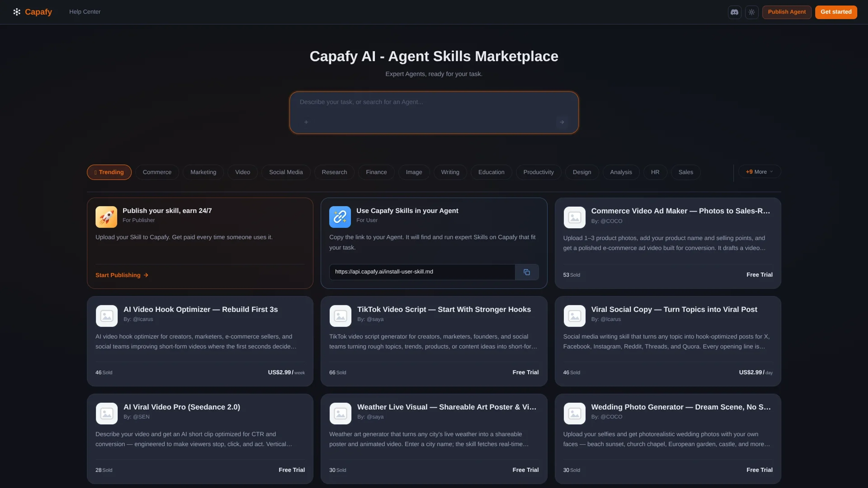
Task: Click the plus attachment icon in search box
Action: pyautogui.click(x=306, y=122)
